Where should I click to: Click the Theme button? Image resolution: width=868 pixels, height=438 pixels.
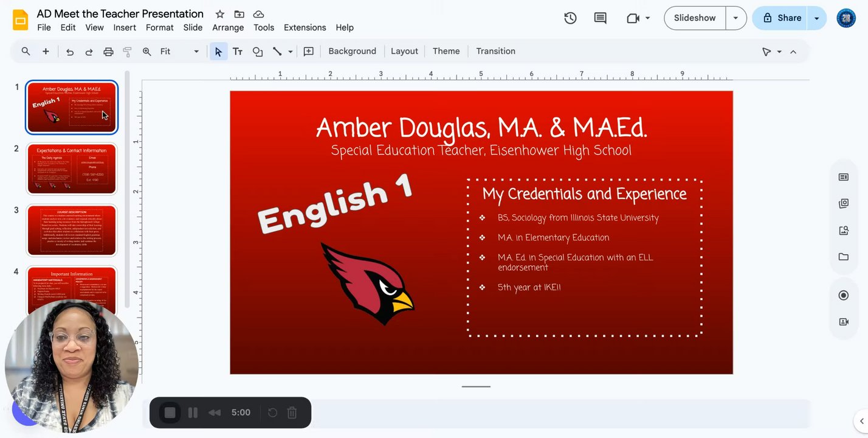coord(446,51)
